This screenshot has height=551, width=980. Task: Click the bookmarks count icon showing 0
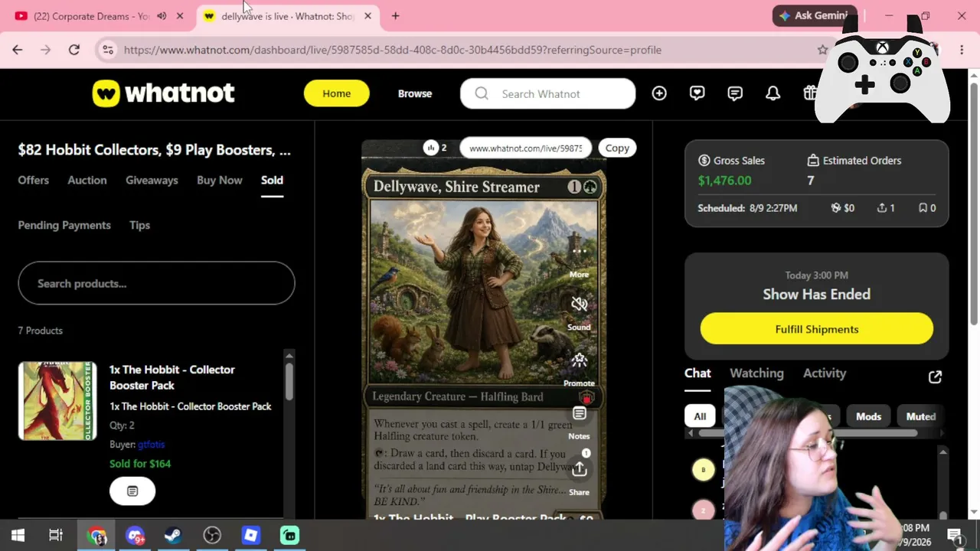pyautogui.click(x=923, y=208)
